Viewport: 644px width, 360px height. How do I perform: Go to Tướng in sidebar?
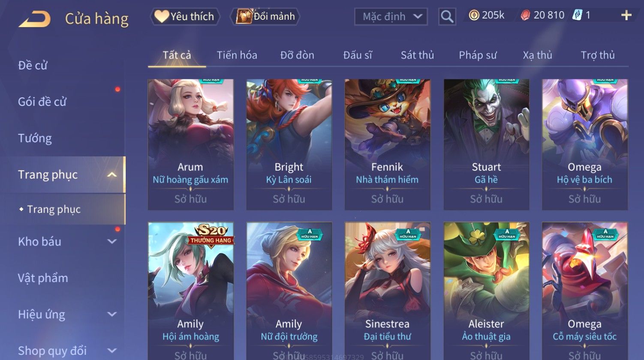(35, 138)
